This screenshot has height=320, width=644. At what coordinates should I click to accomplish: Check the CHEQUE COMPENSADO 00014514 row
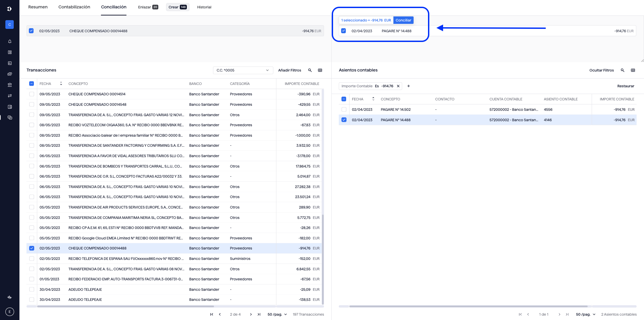tap(32, 94)
